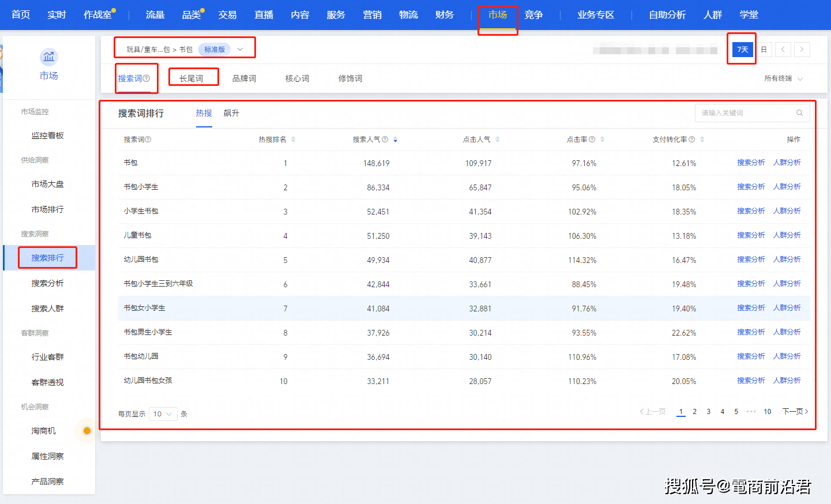Click the 小学生书包 keyword cell
This screenshot has width=831, height=504.
click(141, 211)
